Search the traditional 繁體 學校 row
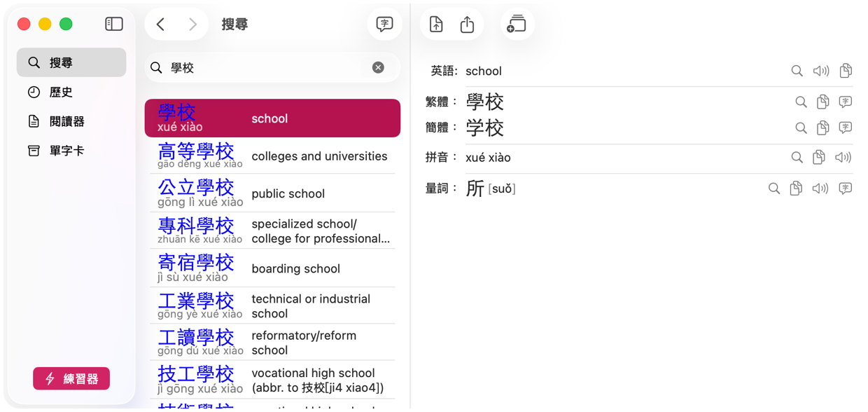868x412 pixels. [801, 102]
